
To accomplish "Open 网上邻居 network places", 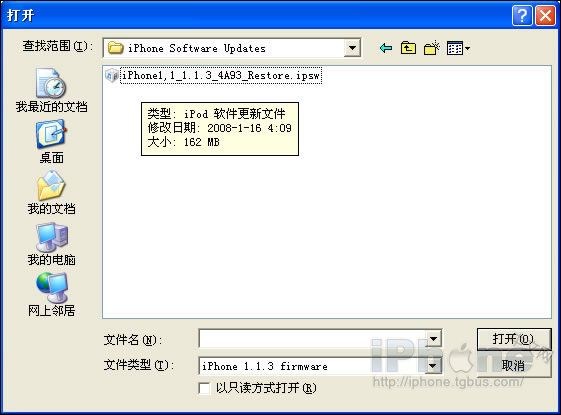I will point(51,295).
